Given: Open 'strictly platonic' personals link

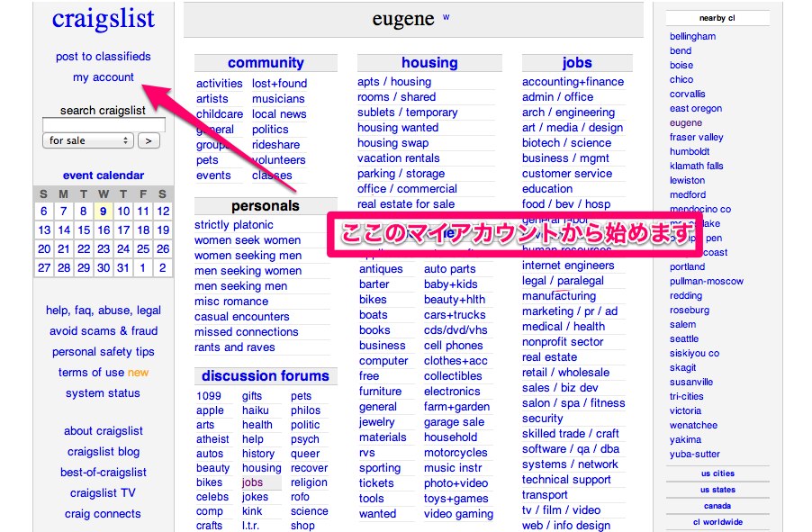Looking at the screenshot, I should pyautogui.click(x=233, y=225).
